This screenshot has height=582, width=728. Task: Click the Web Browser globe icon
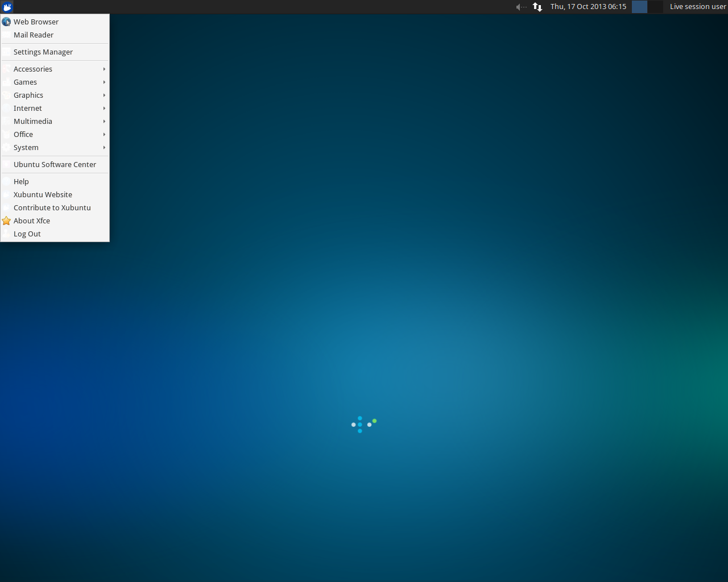tap(6, 22)
